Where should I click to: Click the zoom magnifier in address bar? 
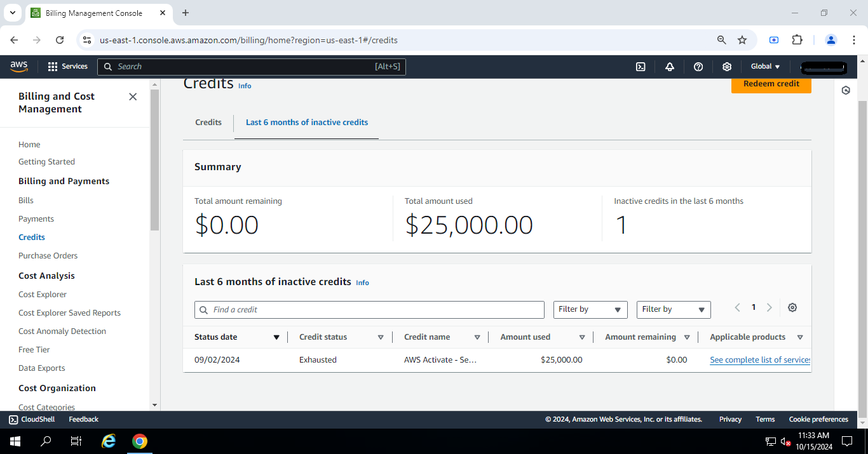click(721, 40)
